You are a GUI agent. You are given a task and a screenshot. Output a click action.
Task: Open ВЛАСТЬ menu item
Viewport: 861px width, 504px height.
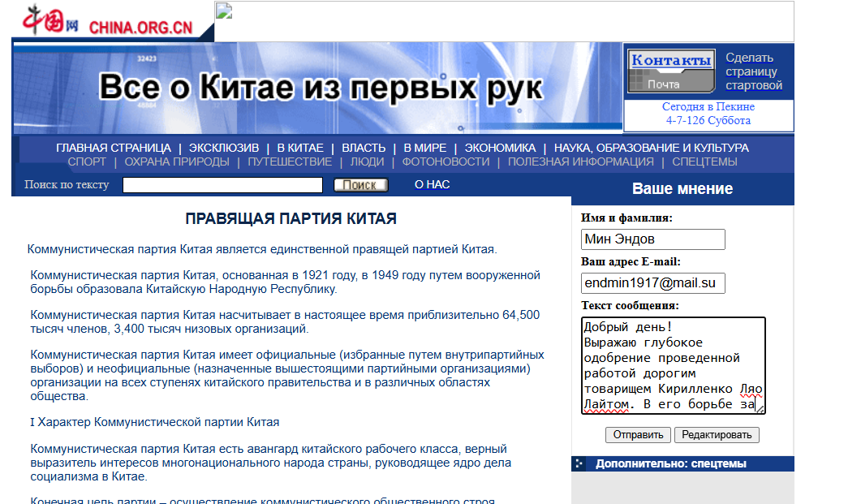tap(364, 148)
